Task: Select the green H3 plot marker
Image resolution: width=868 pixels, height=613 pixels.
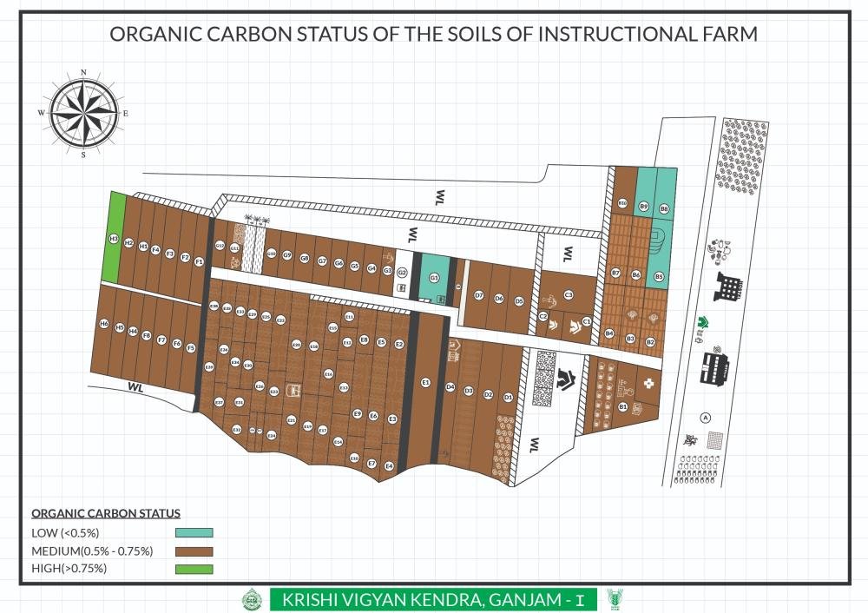Action: pos(113,239)
